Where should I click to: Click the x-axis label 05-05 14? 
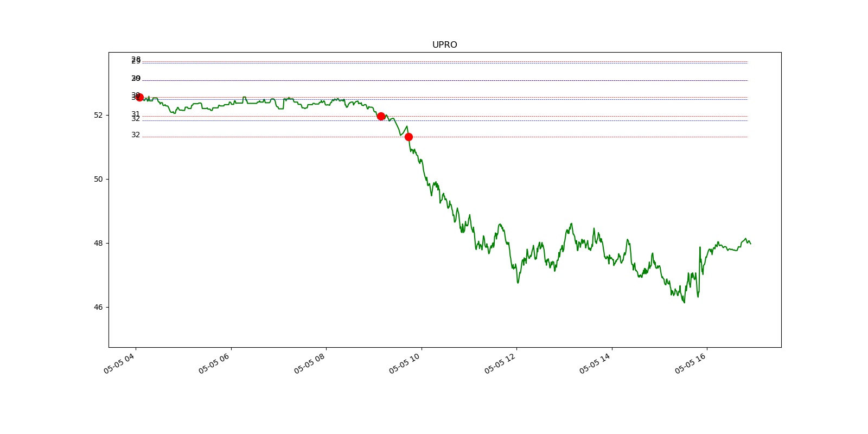coord(595,363)
